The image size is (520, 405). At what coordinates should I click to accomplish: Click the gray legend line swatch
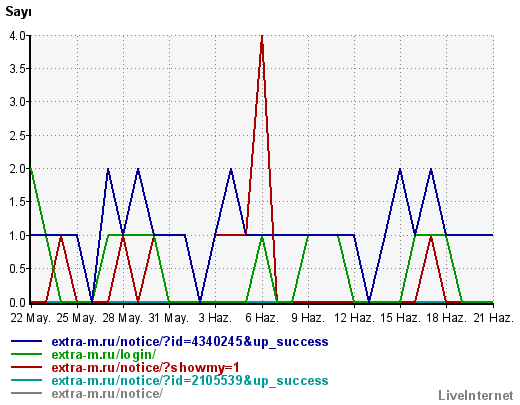click(x=27, y=393)
